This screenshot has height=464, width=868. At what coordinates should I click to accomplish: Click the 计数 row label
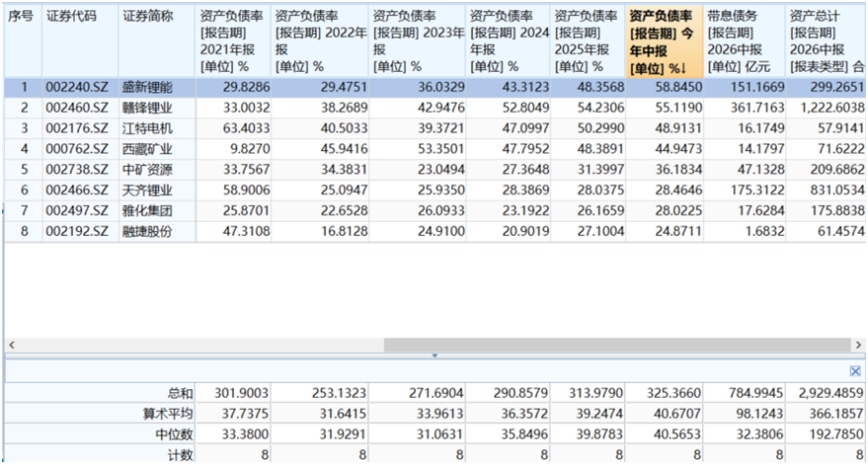(181, 454)
